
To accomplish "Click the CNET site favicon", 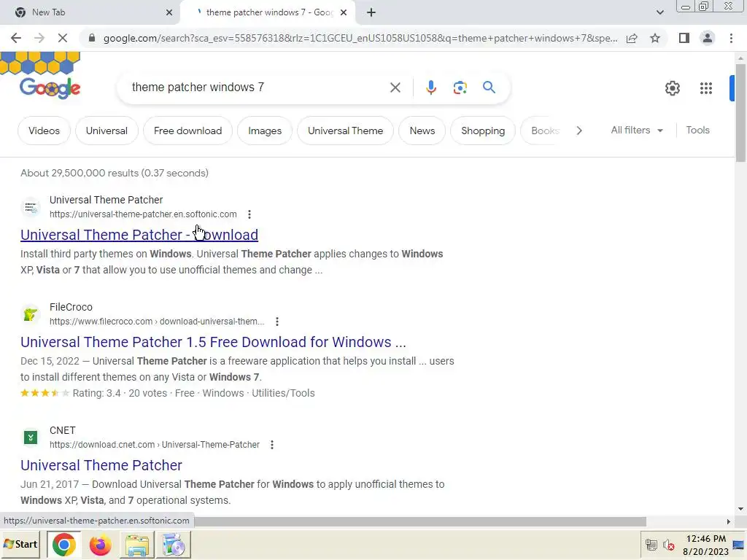I will click(x=31, y=437).
